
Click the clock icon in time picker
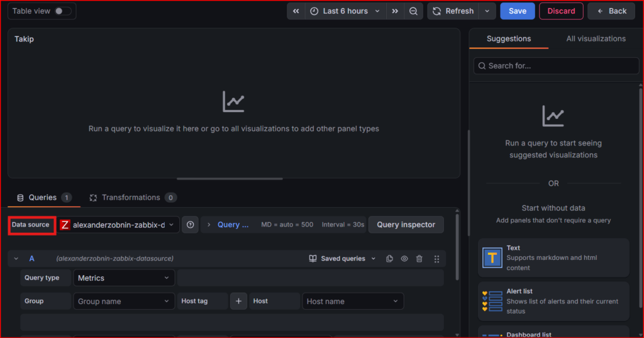(314, 11)
